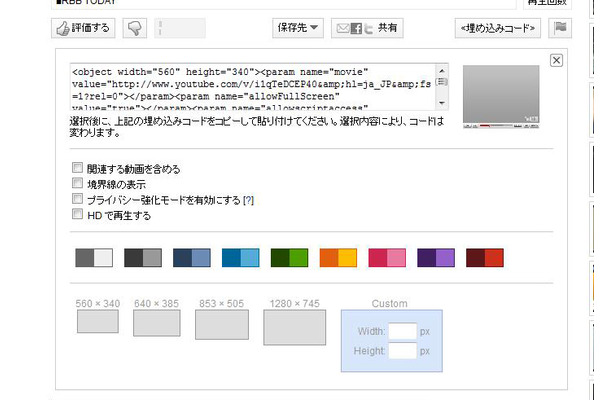Screen dimensions: 610x400
Task: Click the 埋め込みコード embed button
Action: [x=496, y=28]
